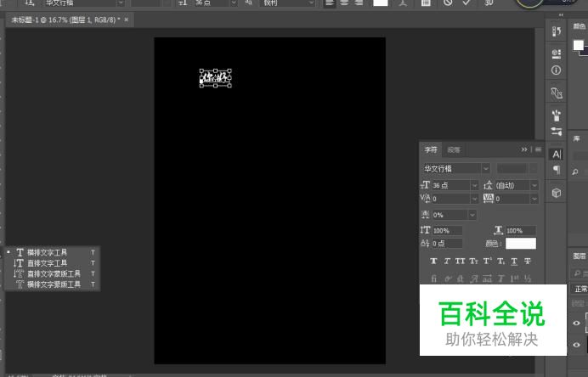This screenshot has height=377, width=588.
Task: Open leading dropdown showing (自动)
Action: tap(534, 185)
